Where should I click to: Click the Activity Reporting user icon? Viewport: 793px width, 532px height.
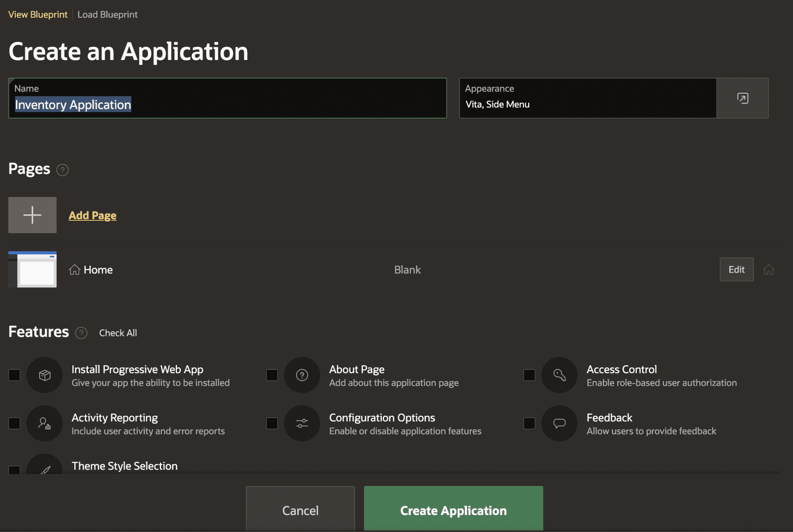pos(44,423)
